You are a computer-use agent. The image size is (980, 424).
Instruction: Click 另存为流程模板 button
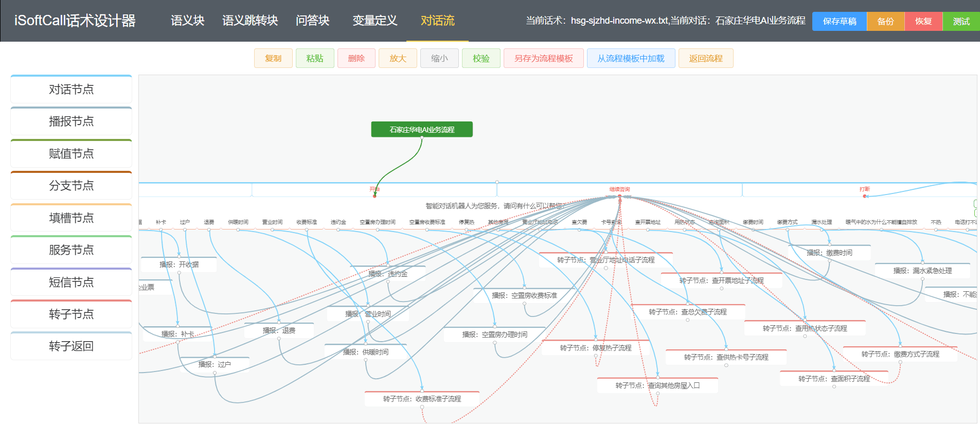(x=544, y=58)
